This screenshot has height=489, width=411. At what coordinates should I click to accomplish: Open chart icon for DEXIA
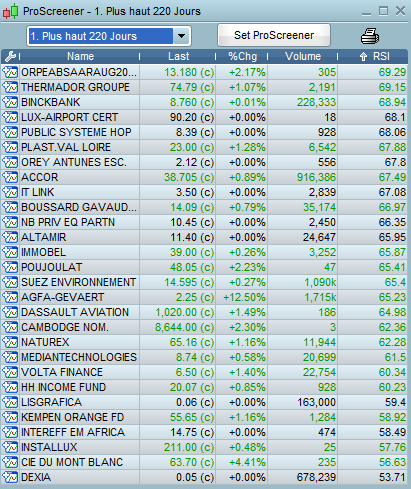pos(10,477)
